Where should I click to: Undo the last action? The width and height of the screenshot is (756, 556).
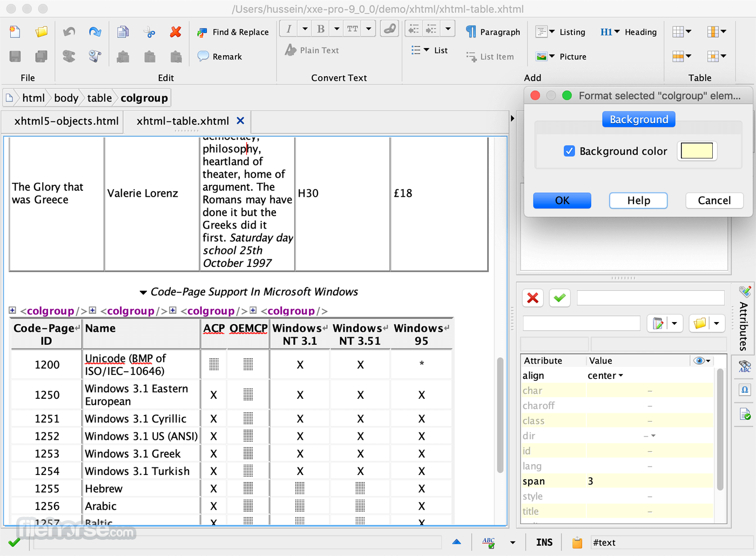(x=69, y=32)
